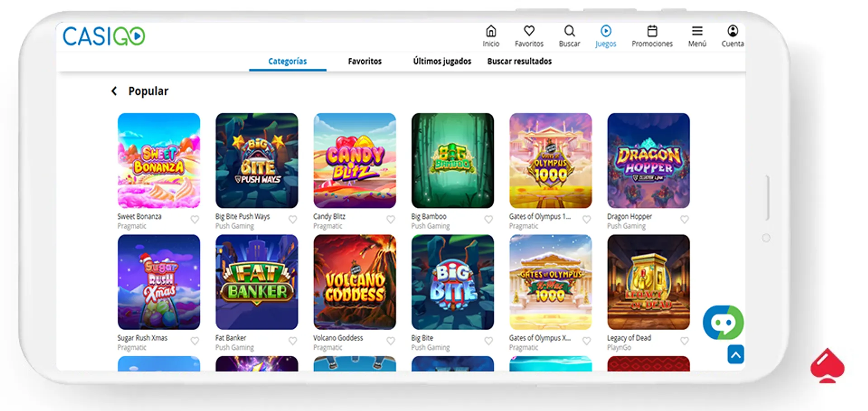Open Juegos play icon
This screenshot has width=868, height=411.
[x=605, y=32]
